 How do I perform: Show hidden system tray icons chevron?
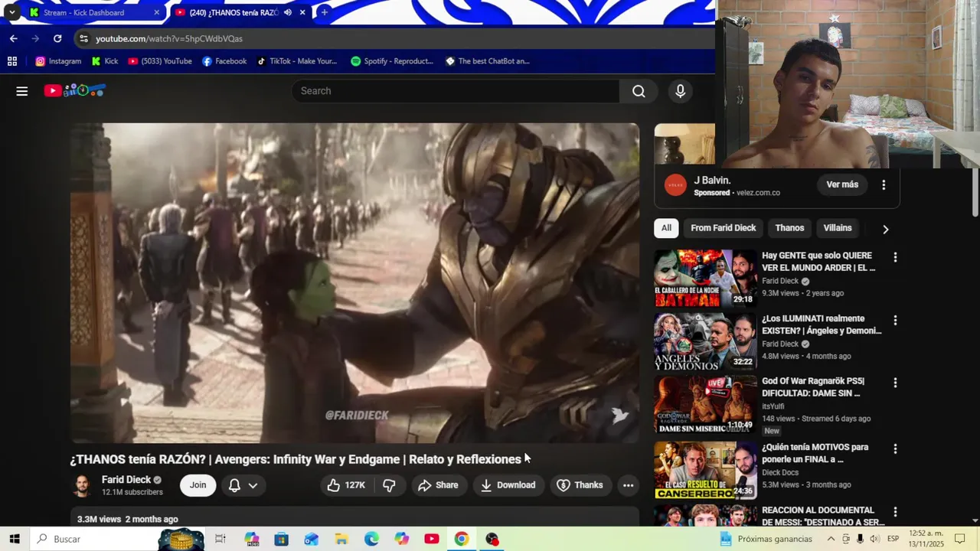pyautogui.click(x=831, y=539)
